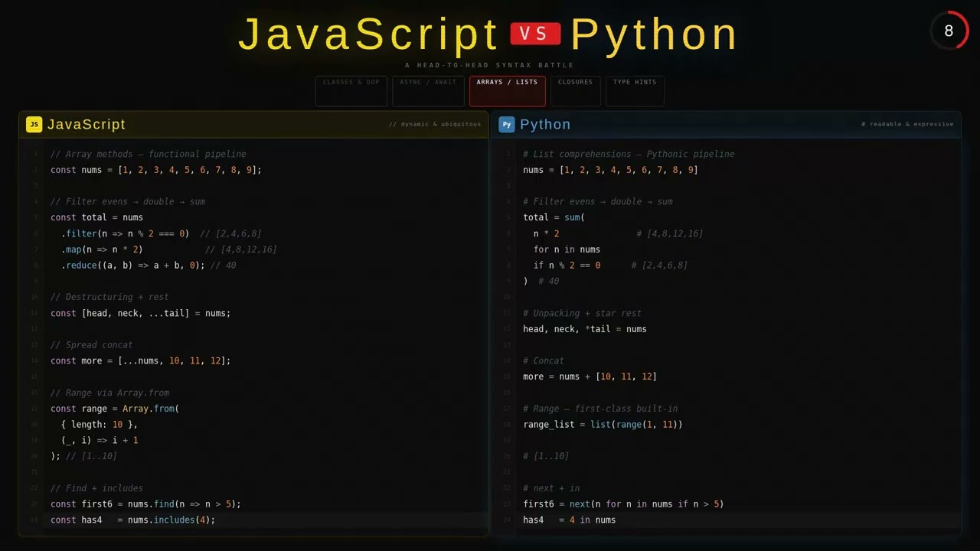Click 'first6 = next(n for n in nums...)' line
The width and height of the screenshot is (980, 551).
click(623, 504)
